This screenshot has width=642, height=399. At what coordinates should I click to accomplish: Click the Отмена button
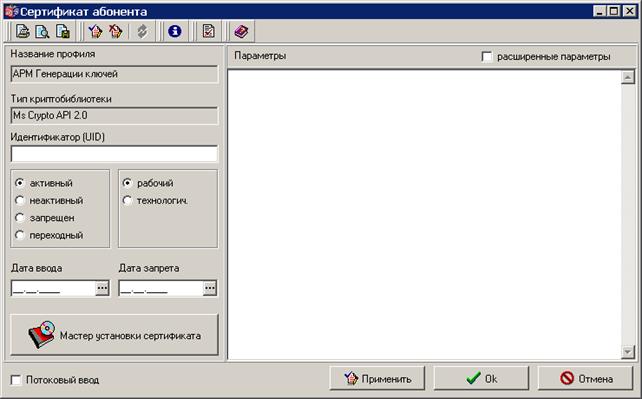click(x=585, y=379)
